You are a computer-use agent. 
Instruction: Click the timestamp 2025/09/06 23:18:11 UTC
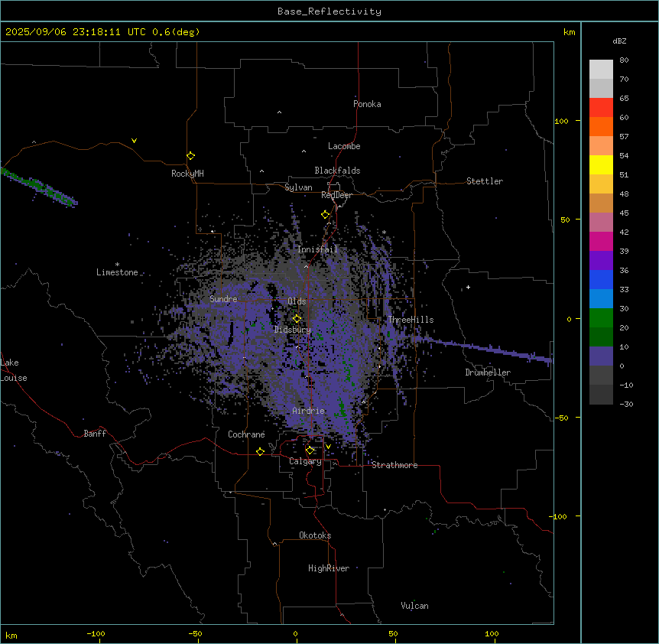75,32
